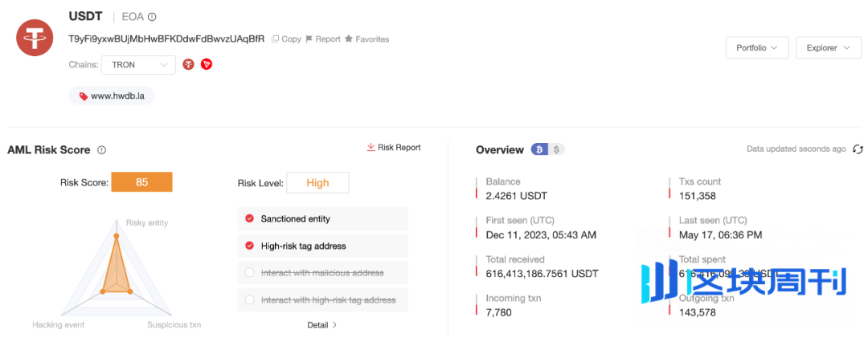Viewport: 868px width, 338px height.
Task: Open the TRON chains dropdown
Action: (x=139, y=65)
